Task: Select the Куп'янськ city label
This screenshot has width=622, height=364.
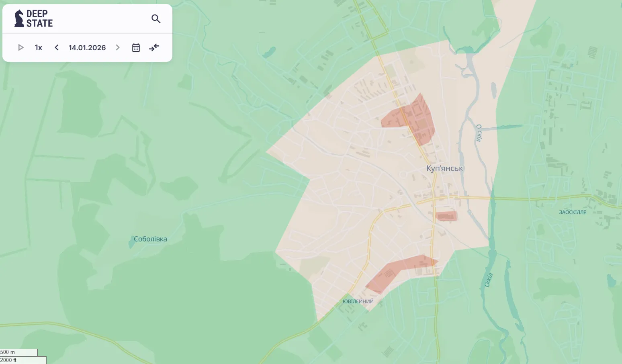Action: pyautogui.click(x=444, y=168)
